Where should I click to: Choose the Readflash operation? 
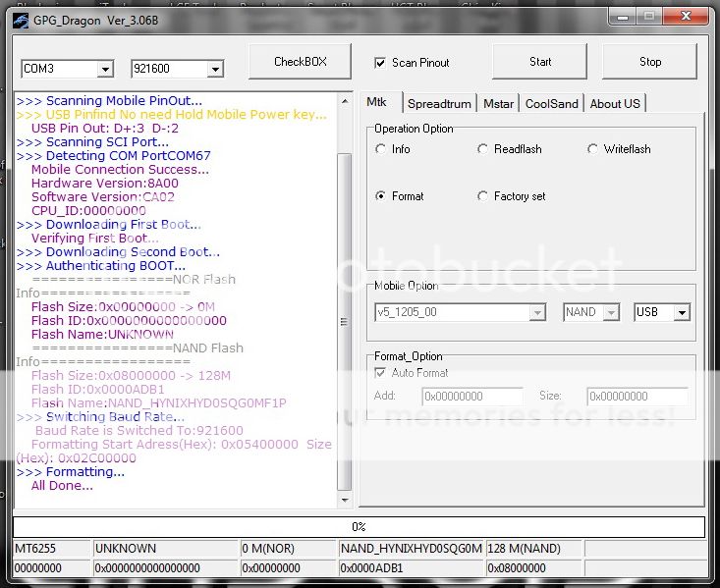point(482,149)
